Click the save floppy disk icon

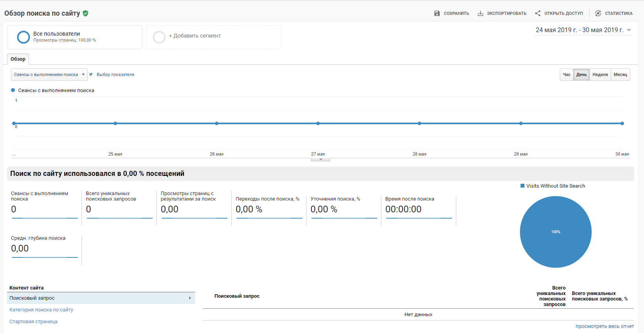(x=437, y=13)
